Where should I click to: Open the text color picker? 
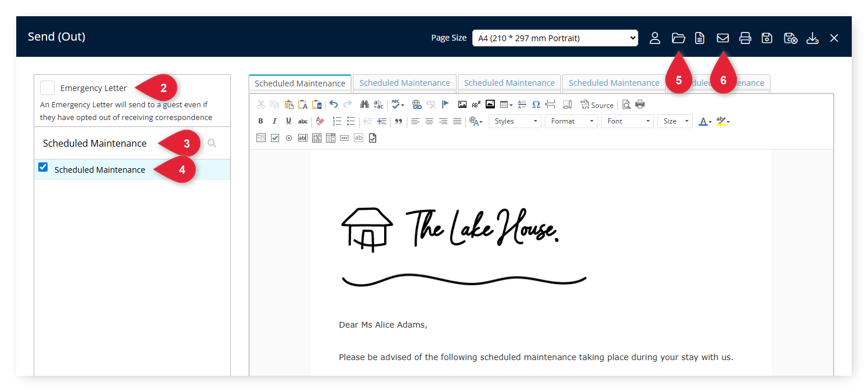coord(705,121)
